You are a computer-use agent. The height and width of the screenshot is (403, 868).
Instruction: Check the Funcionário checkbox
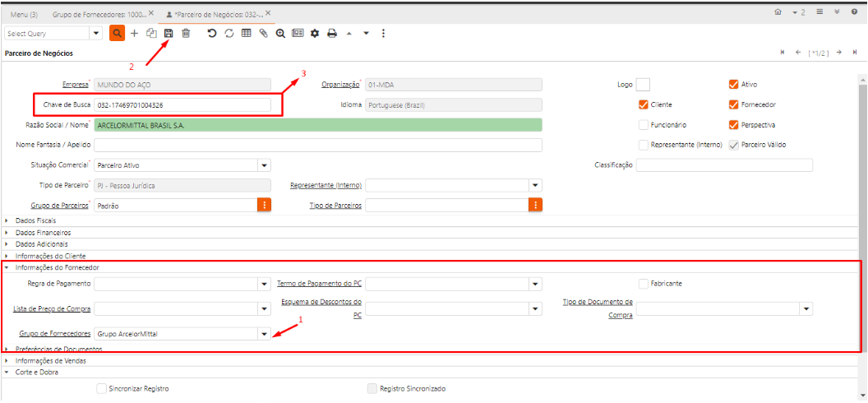644,124
